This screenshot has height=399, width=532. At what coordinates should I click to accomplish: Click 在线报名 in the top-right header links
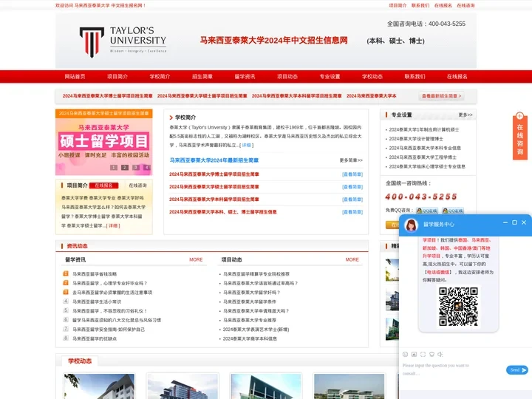coord(443,5)
